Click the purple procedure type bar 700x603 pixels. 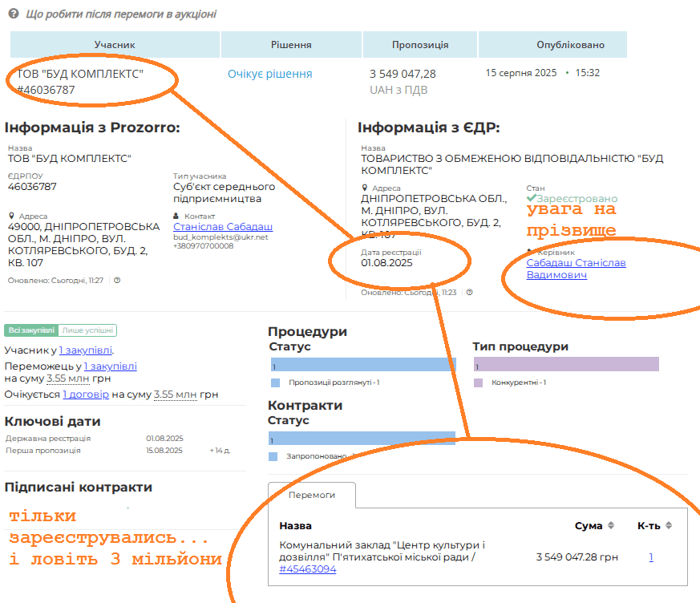click(x=566, y=365)
